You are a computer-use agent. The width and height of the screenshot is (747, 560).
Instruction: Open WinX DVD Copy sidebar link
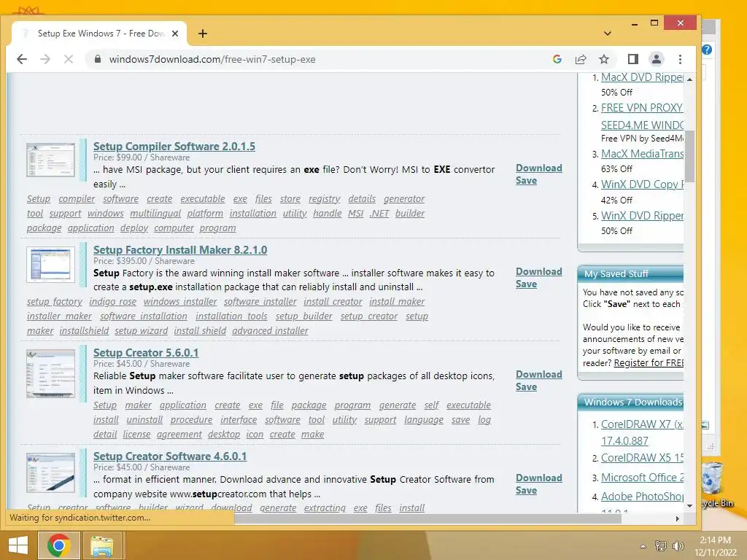(x=642, y=184)
